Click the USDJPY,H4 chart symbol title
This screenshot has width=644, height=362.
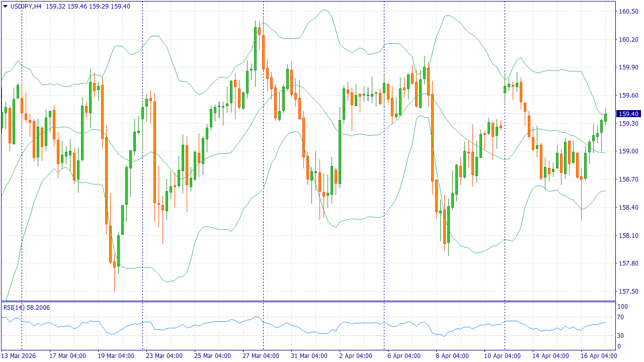click(26, 7)
